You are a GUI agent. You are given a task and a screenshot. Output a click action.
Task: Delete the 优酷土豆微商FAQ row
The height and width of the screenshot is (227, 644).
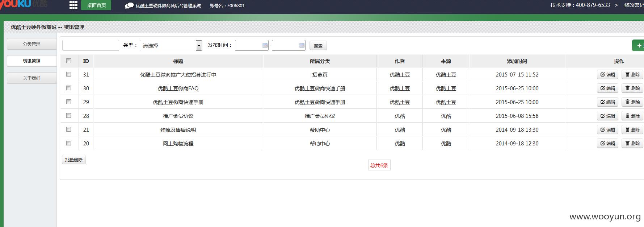pos(632,88)
